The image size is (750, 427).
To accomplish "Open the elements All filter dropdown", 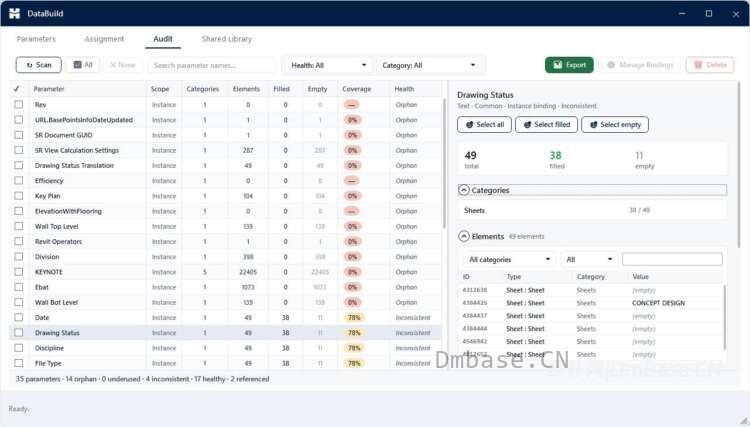I will (589, 259).
